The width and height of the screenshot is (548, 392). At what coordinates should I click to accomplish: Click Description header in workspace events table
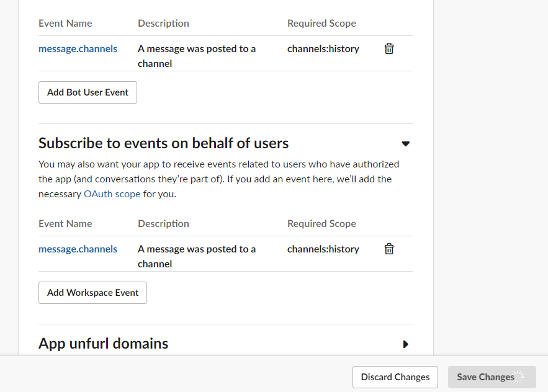coord(163,223)
